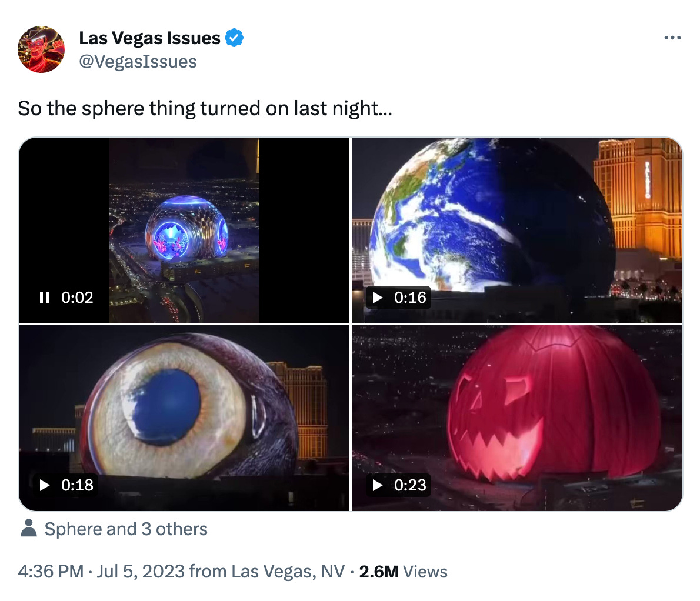The image size is (700, 601).
Task: Play the 0:16 Earth sphere video
Action: pyautogui.click(x=378, y=298)
